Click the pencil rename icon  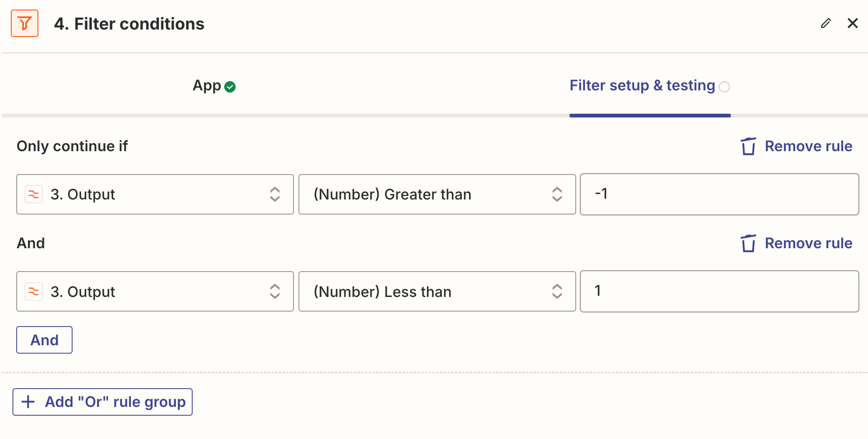pyautogui.click(x=825, y=23)
